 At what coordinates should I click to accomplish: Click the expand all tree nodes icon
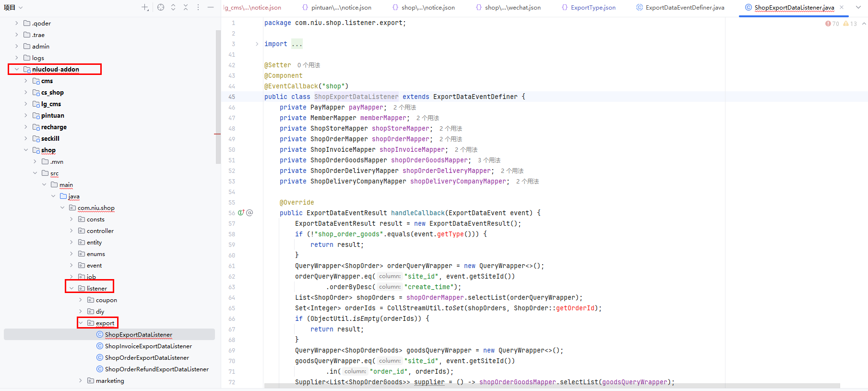pyautogui.click(x=173, y=7)
